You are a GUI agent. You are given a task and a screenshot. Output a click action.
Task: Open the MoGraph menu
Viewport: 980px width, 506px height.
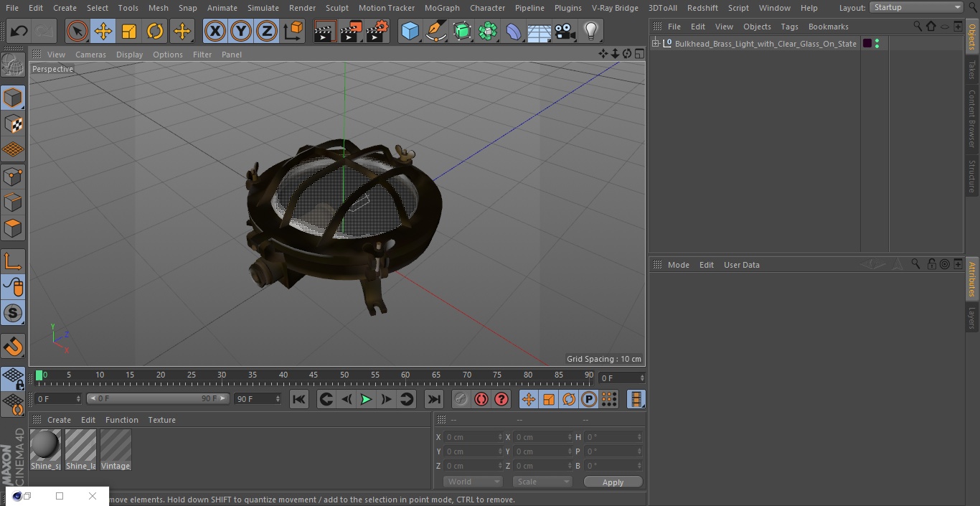click(442, 8)
